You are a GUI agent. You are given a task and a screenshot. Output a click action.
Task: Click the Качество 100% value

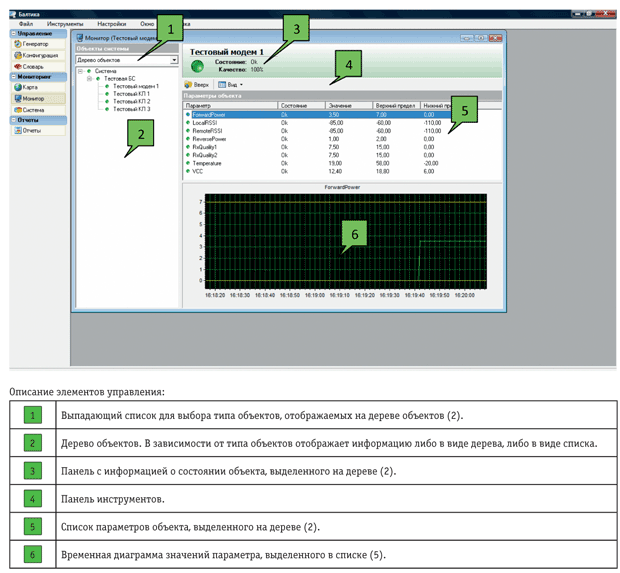257,70
